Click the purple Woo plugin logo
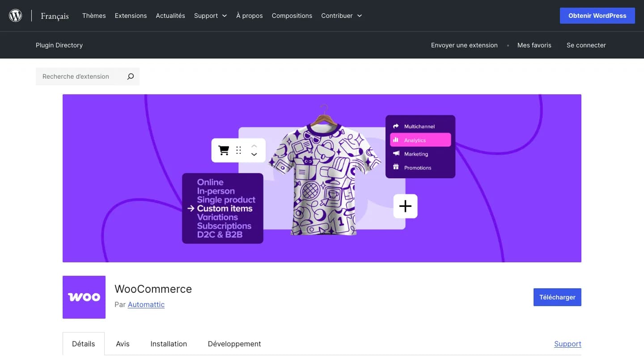 click(x=84, y=297)
